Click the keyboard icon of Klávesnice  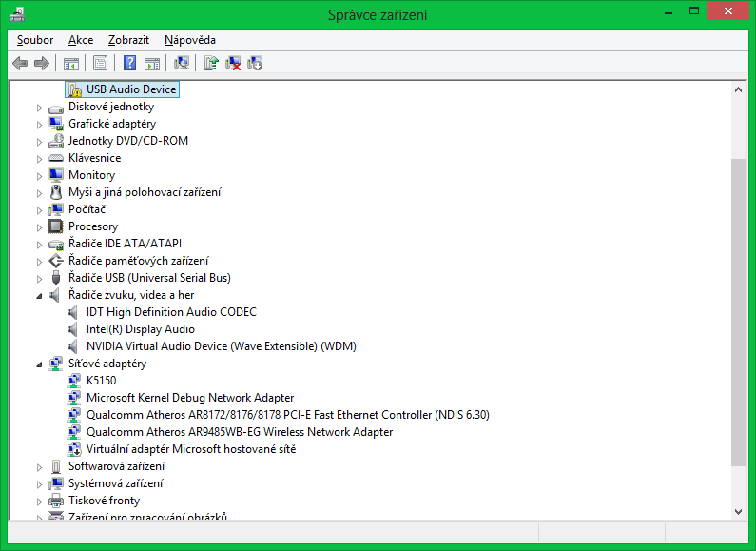tap(56, 158)
